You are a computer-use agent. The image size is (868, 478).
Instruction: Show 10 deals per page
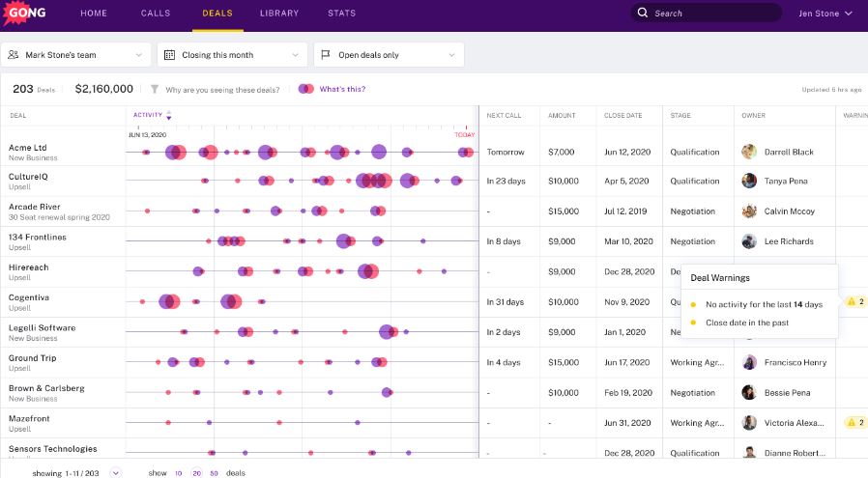[178, 473]
